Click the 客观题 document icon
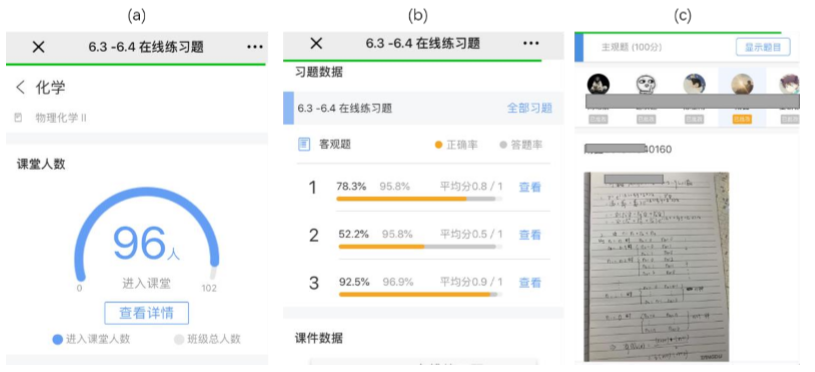815x372 pixels. point(304,144)
